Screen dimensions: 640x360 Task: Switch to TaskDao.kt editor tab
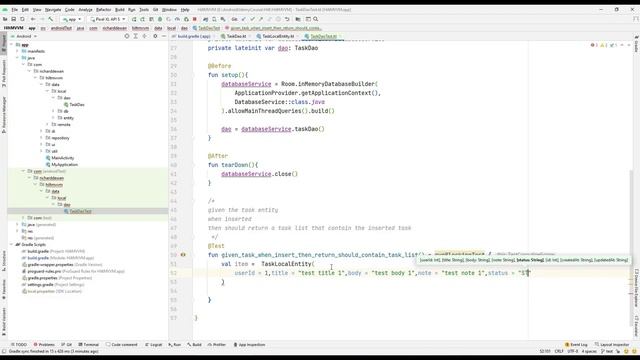coord(236,36)
